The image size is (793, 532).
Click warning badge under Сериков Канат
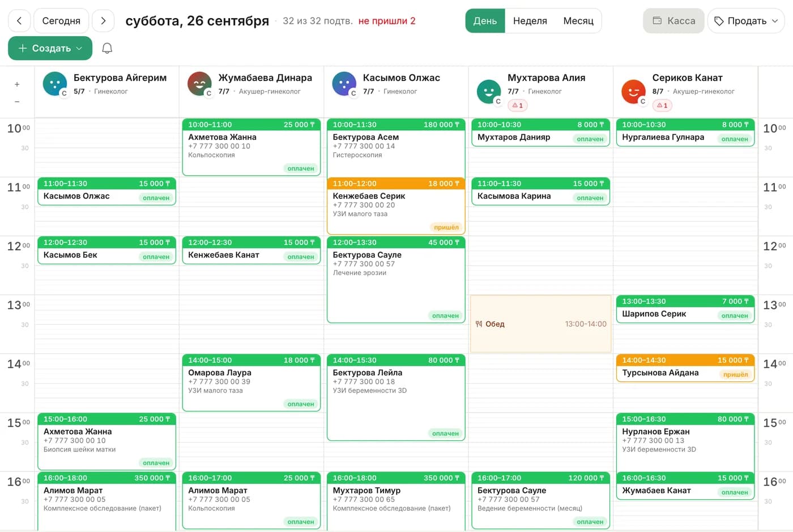[x=662, y=105]
